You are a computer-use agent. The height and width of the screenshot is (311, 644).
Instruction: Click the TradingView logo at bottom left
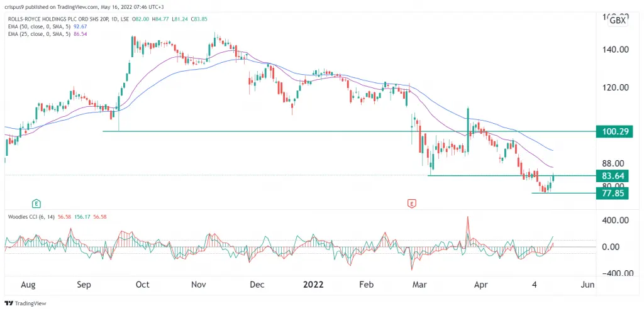(25, 303)
